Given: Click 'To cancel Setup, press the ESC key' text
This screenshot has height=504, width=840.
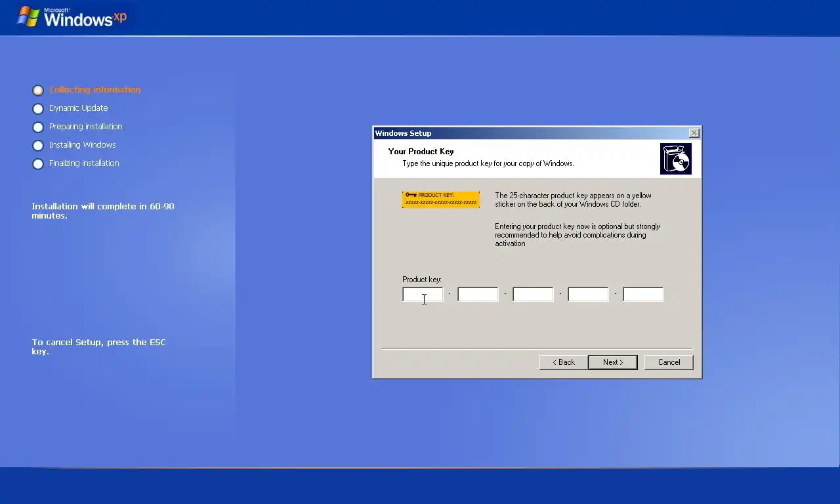Looking at the screenshot, I should coord(98,346).
